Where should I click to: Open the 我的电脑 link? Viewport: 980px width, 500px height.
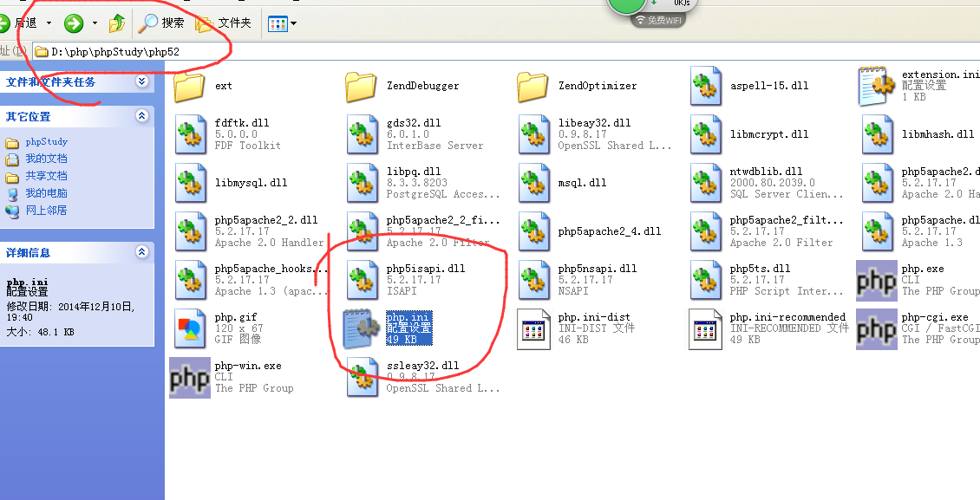[46, 193]
